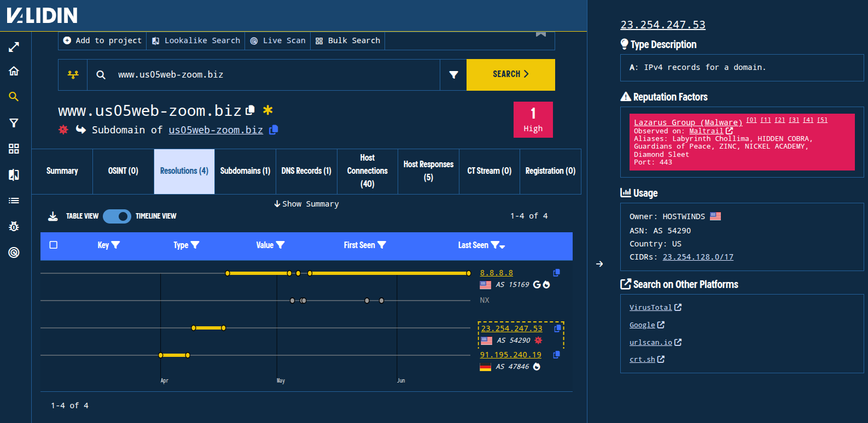Click Lookalike Search button
This screenshot has height=423, width=868.
coord(196,40)
